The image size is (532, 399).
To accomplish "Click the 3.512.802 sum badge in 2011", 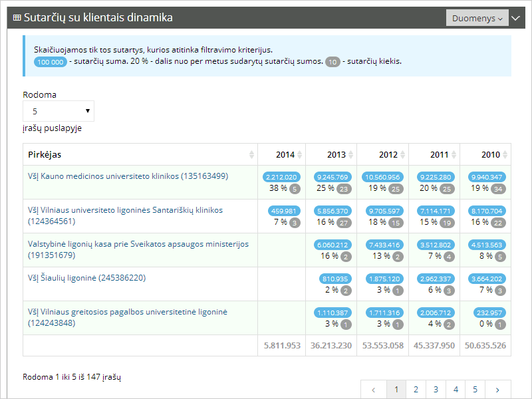I will (436, 245).
